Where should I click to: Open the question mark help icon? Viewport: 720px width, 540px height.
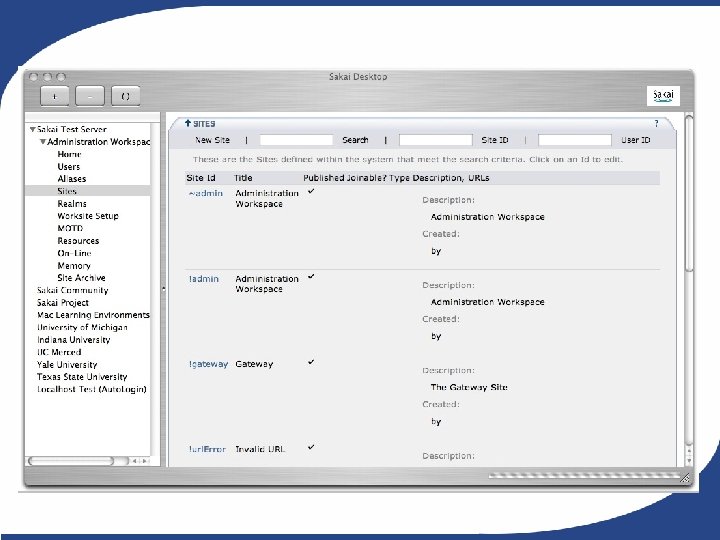[656, 123]
